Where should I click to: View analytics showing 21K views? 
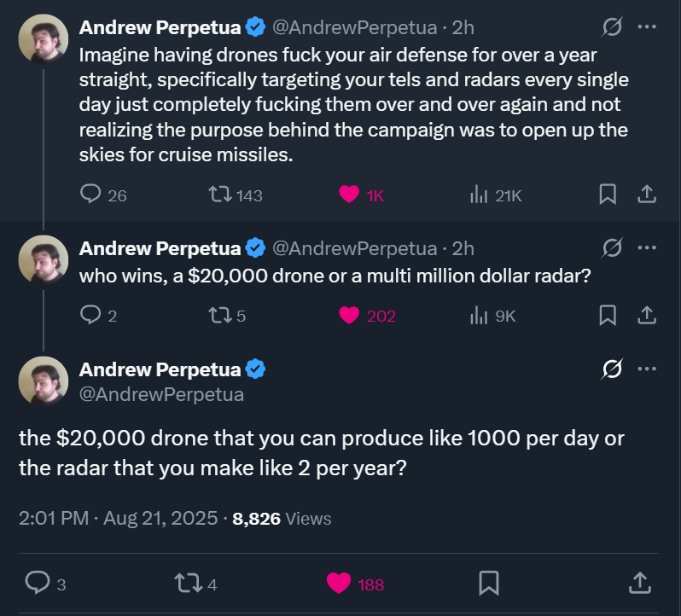tap(478, 195)
